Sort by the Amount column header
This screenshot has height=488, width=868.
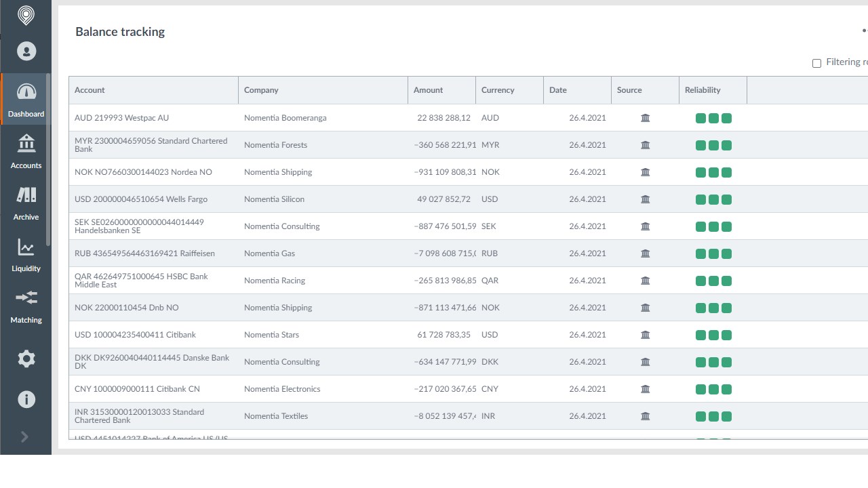[442, 90]
